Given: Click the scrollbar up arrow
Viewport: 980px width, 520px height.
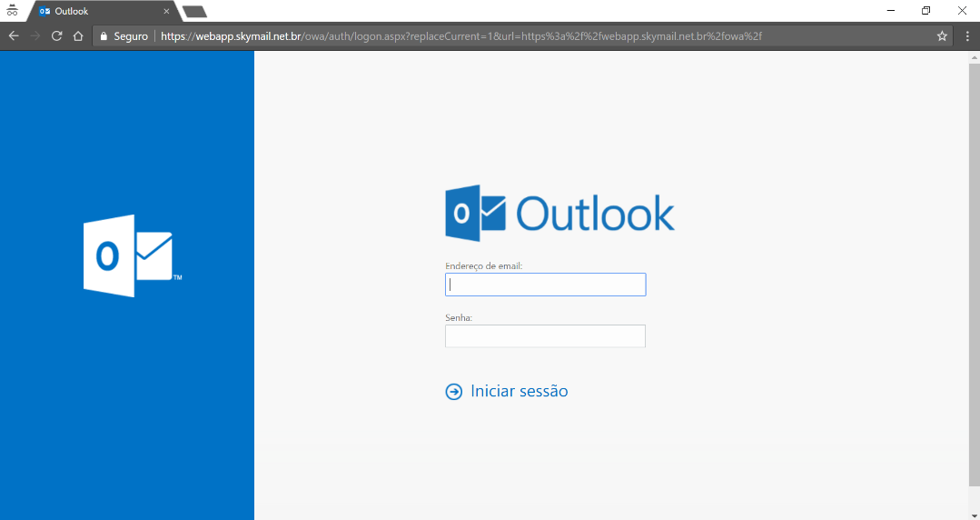Looking at the screenshot, I should pyautogui.click(x=974, y=57).
